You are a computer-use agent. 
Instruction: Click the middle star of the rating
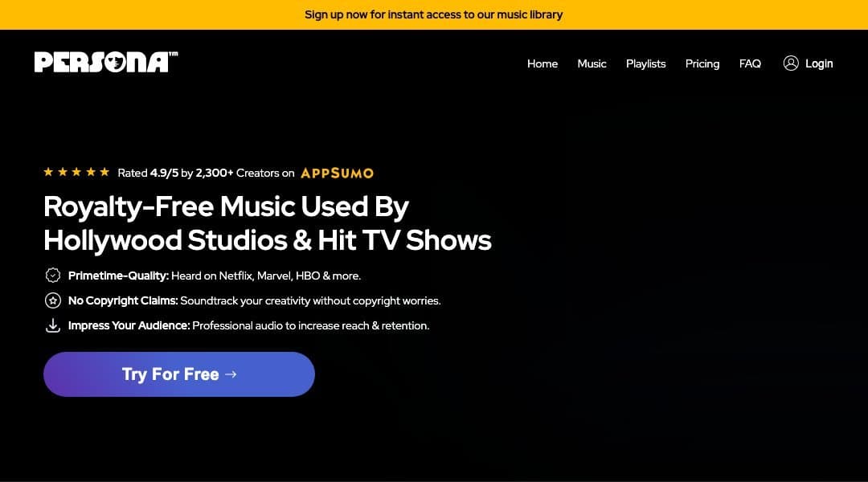click(x=76, y=171)
